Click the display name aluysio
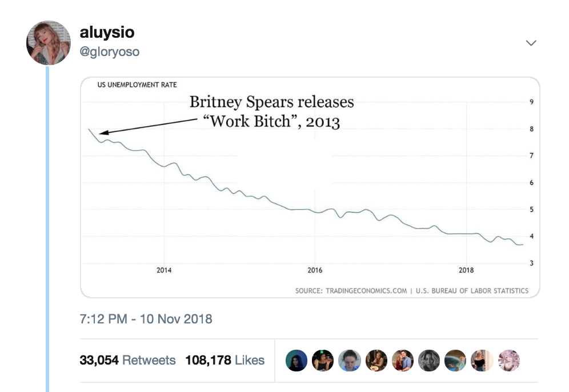The width and height of the screenshot is (569, 392). pos(107,33)
